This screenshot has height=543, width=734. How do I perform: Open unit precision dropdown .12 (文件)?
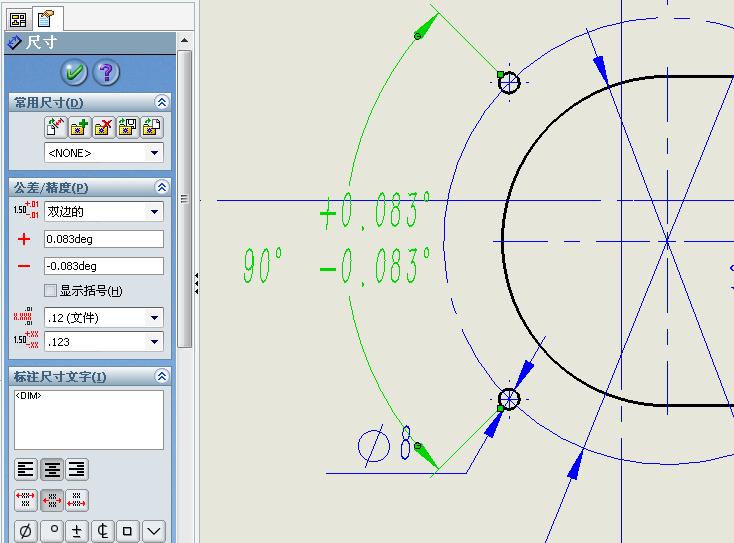coord(104,318)
